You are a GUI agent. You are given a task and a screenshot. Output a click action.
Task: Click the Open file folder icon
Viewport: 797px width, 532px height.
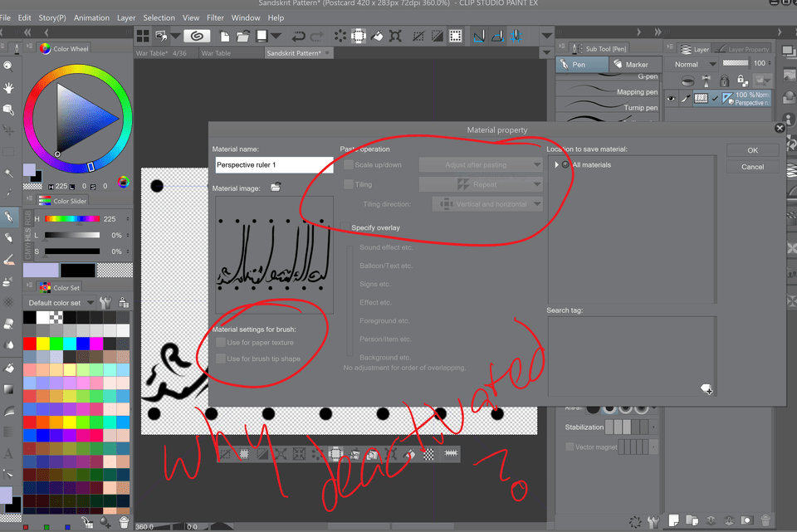243,36
